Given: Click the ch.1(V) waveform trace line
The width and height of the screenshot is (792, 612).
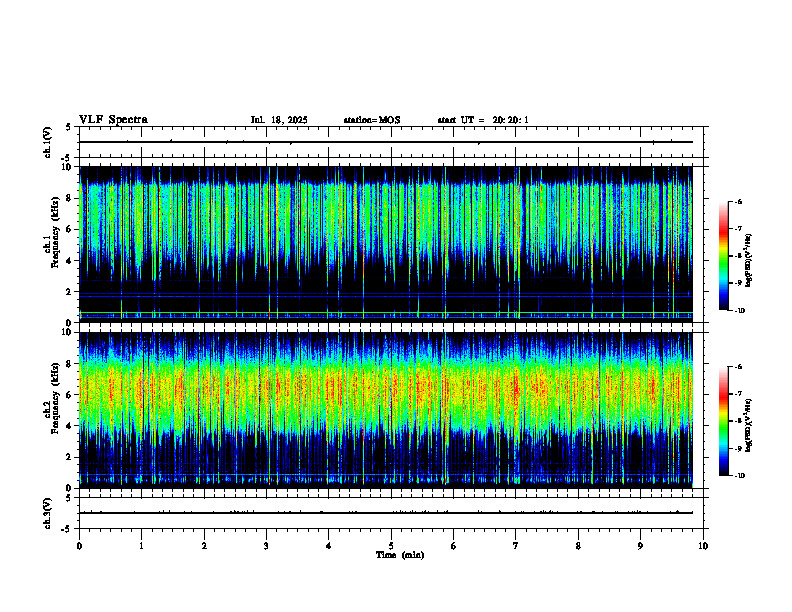Looking at the screenshot, I should [x=386, y=142].
